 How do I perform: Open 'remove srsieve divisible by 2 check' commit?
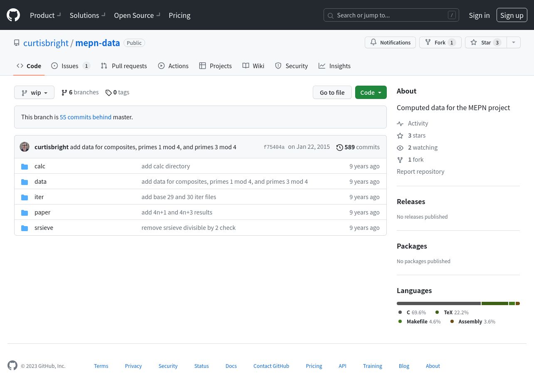pos(188,228)
